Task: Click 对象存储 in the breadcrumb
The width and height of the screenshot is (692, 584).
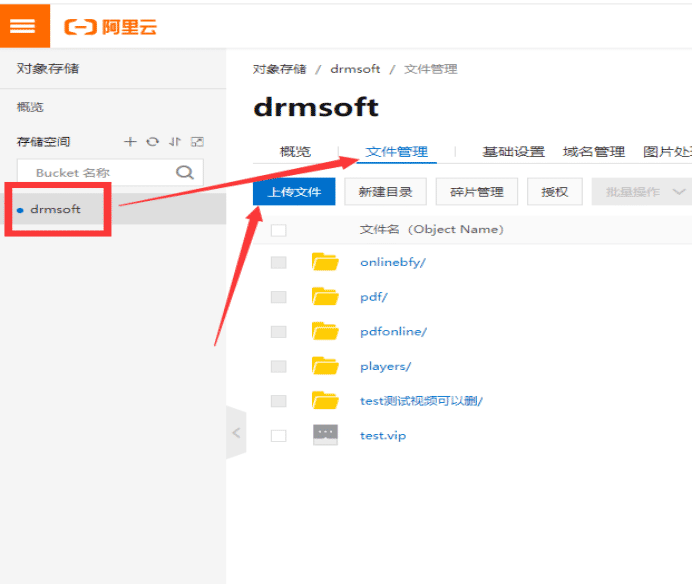Action: [279, 69]
